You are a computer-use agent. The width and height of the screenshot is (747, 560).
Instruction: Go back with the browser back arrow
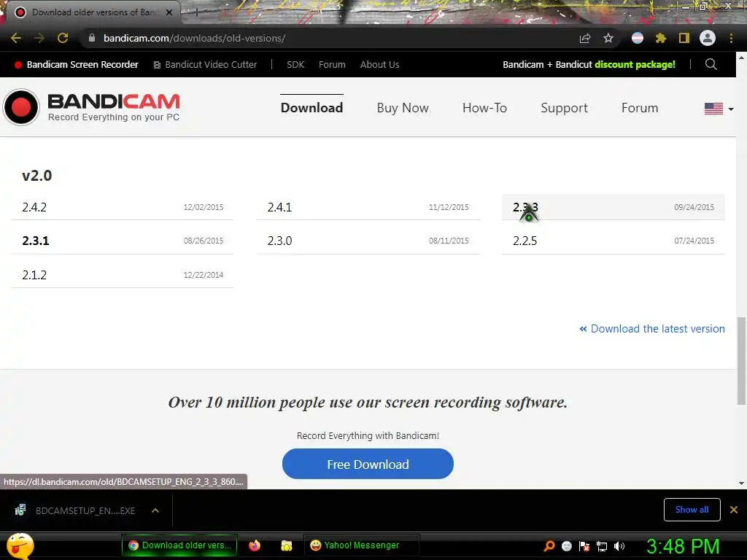pyautogui.click(x=16, y=38)
